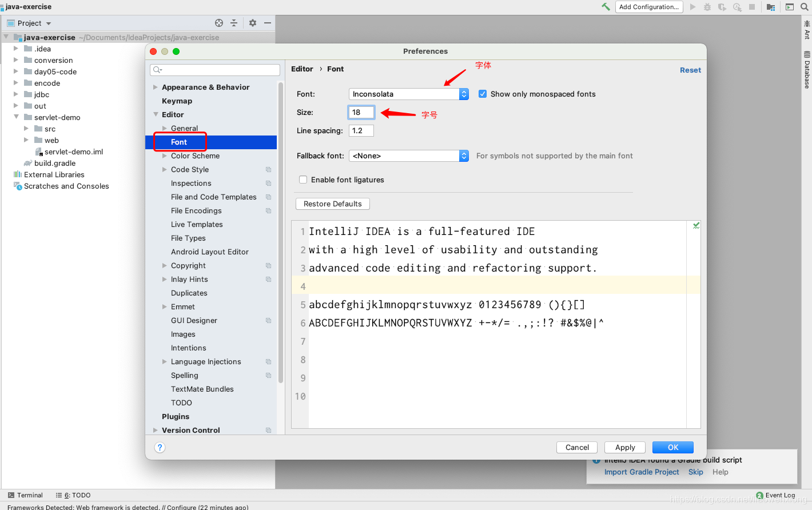Click Skip link in notification
The width and height of the screenshot is (812, 510).
click(696, 472)
